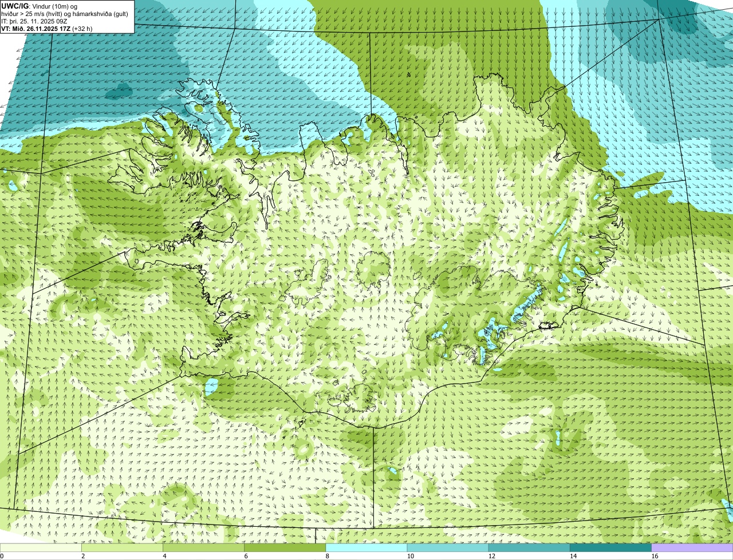Select the legend value label "16"
Viewport: 733px width, 560px height.
pos(655,556)
